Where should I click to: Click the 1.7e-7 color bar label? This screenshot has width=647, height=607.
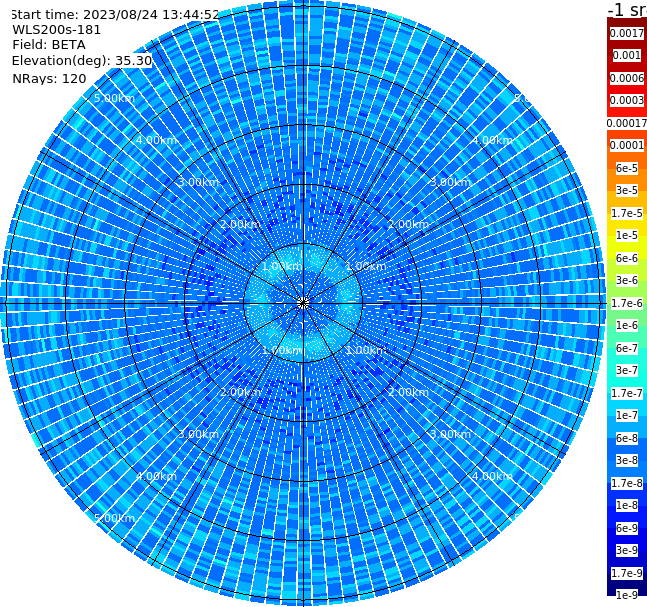(x=627, y=393)
